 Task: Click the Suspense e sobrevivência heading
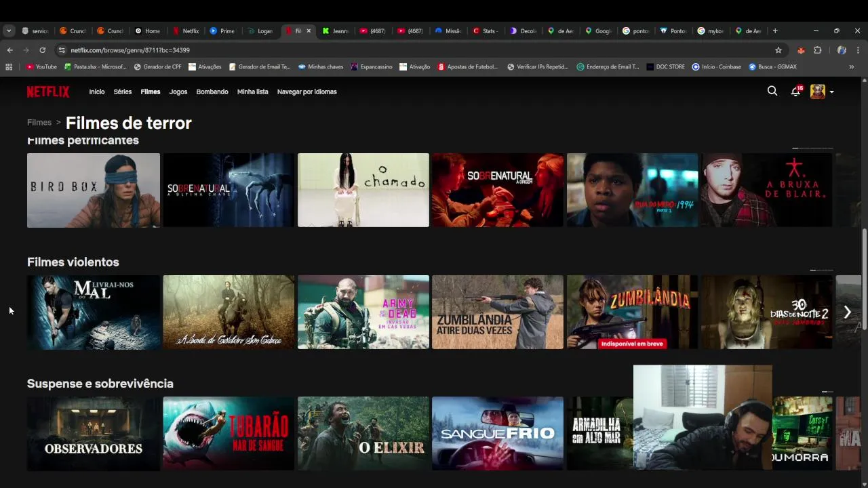coord(100,384)
